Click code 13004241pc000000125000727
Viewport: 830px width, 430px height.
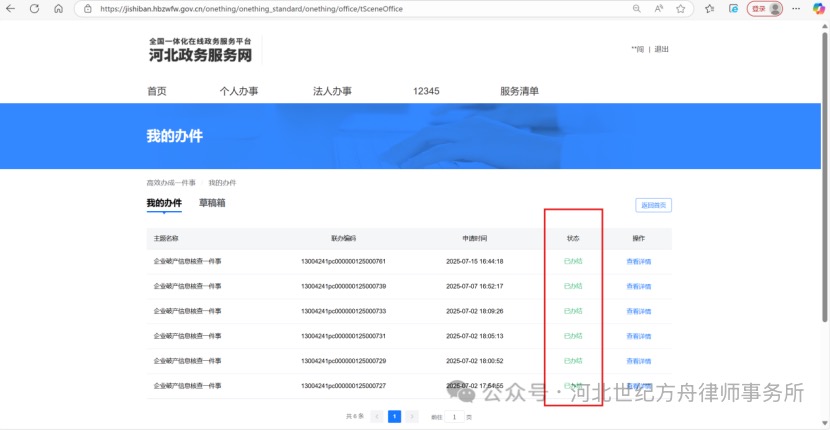coord(343,386)
